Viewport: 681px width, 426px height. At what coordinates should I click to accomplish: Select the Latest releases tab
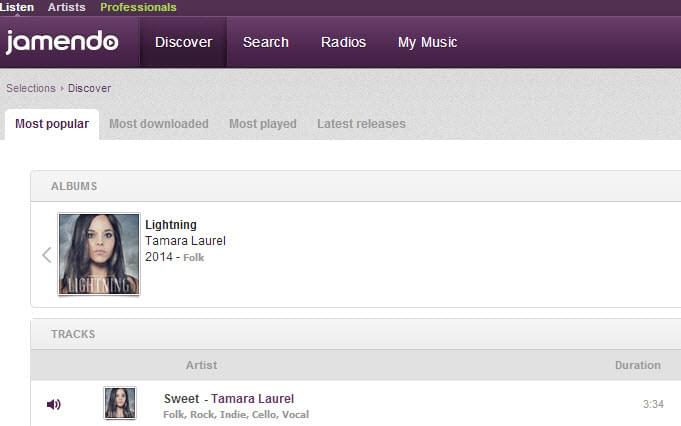(x=361, y=124)
